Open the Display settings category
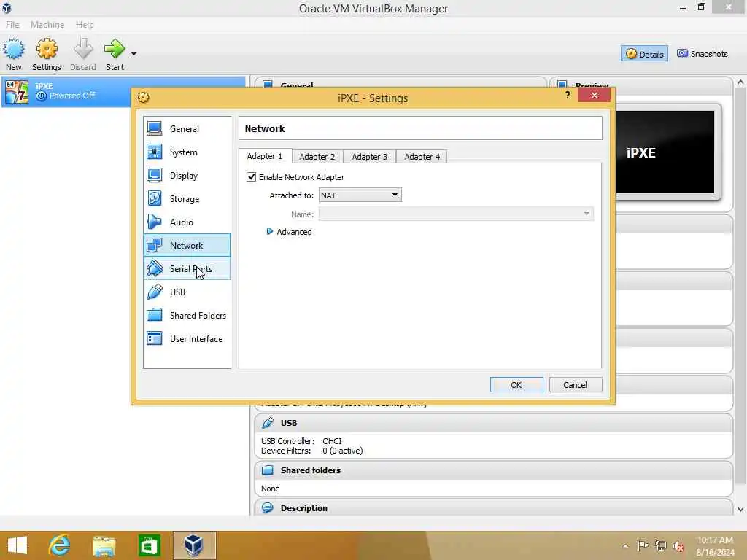Viewport: 747px width, 560px height. pyautogui.click(x=187, y=175)
